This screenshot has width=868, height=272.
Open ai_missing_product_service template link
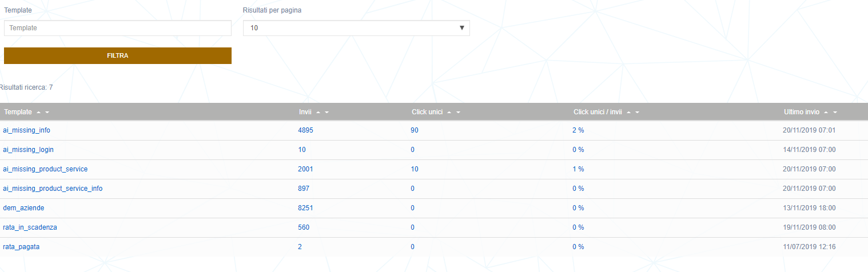pos(45,169)
